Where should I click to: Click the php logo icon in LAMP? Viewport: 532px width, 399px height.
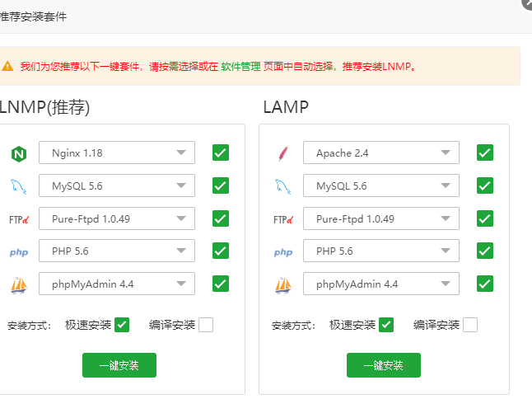[x=283, y=252]
